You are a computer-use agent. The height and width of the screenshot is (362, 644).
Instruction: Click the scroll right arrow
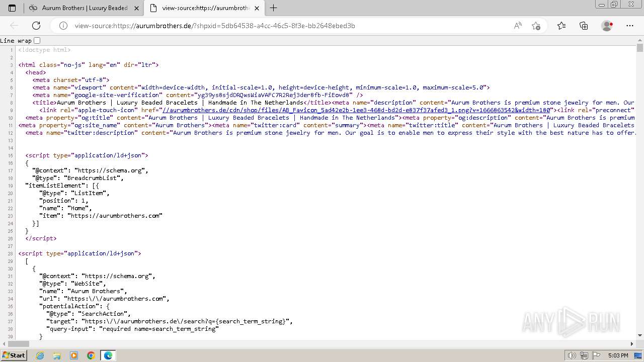coord(632,344)
